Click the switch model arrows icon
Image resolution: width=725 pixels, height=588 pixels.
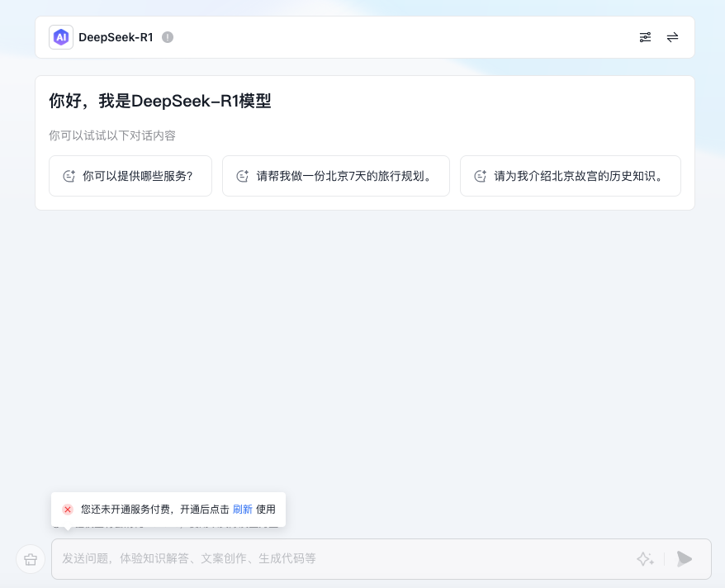click(672, 37)
